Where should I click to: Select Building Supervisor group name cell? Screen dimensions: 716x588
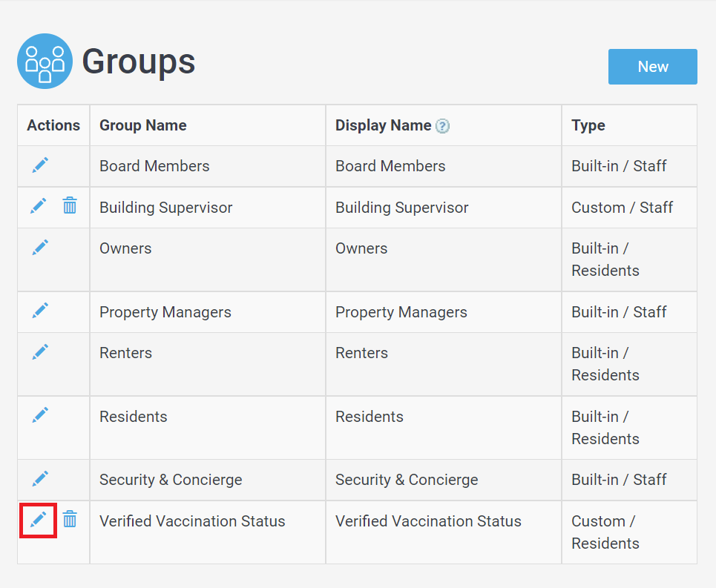208,208
